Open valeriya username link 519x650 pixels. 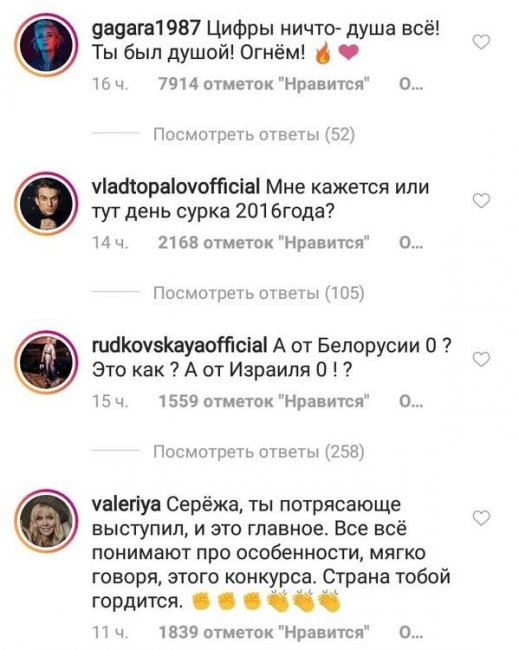click(126, 506)
